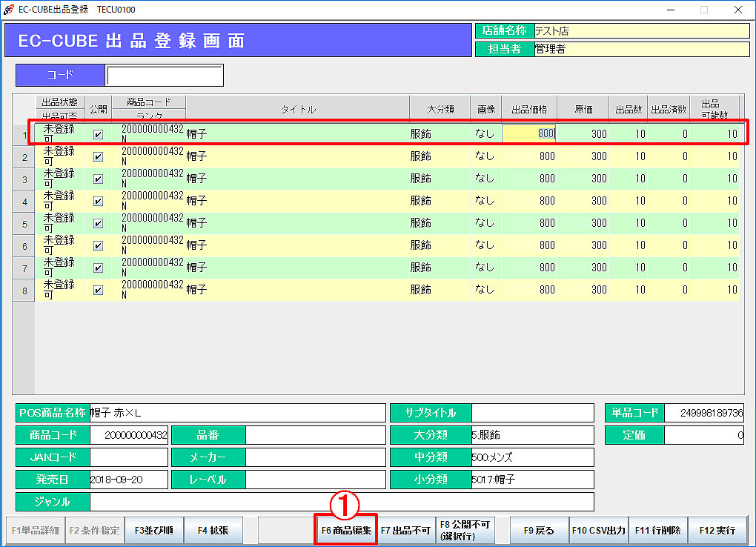Image resolution: width=756 pixels, height=547 pixels.
Task: Select 出品数 cell in row 5
Action: (628, 224)
